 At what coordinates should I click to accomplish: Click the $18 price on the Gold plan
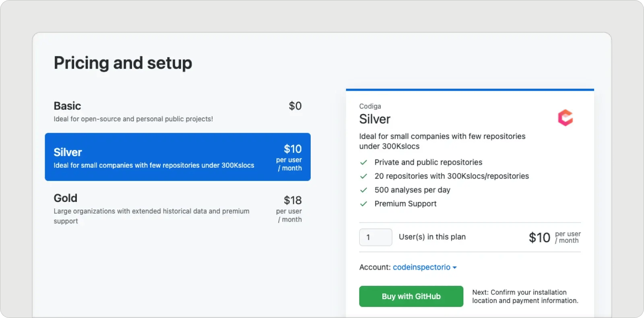pyautogui.click(x=293, y=200)
